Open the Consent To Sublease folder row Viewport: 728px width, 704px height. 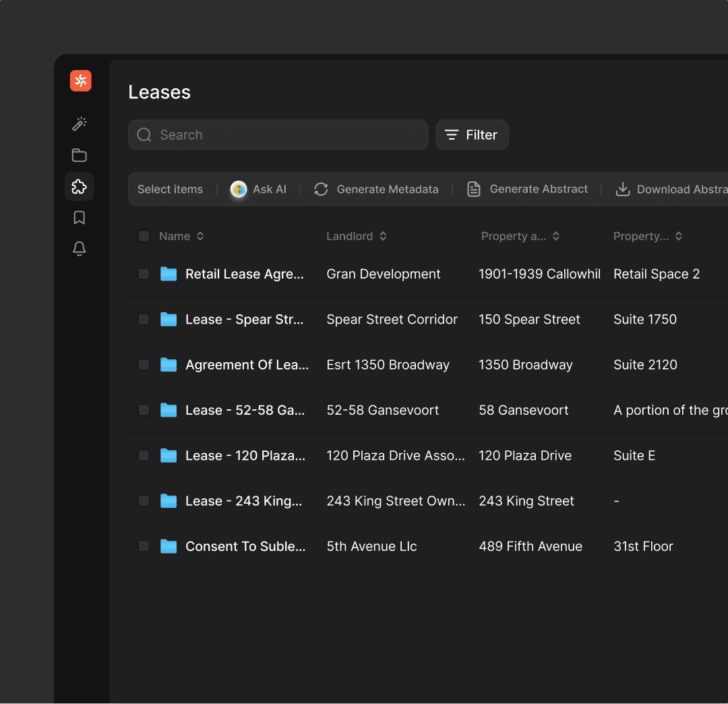[245, 546]
